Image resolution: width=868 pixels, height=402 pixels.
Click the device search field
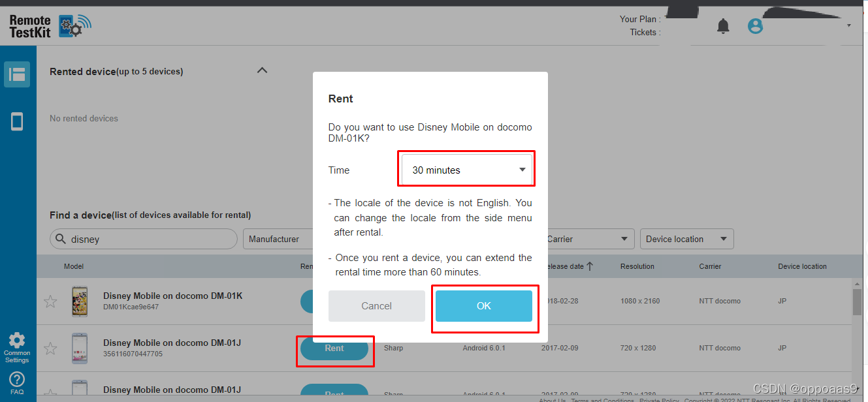coord(144,239)
